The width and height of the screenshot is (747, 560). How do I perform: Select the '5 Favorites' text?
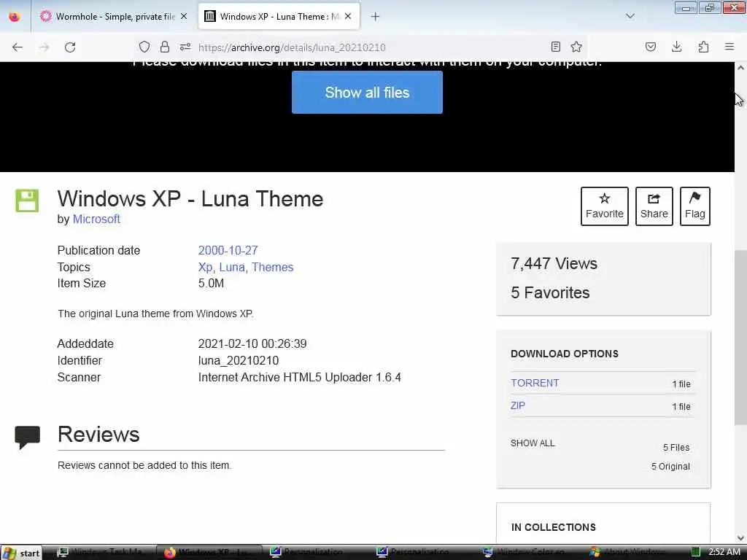tap(550, 292)
